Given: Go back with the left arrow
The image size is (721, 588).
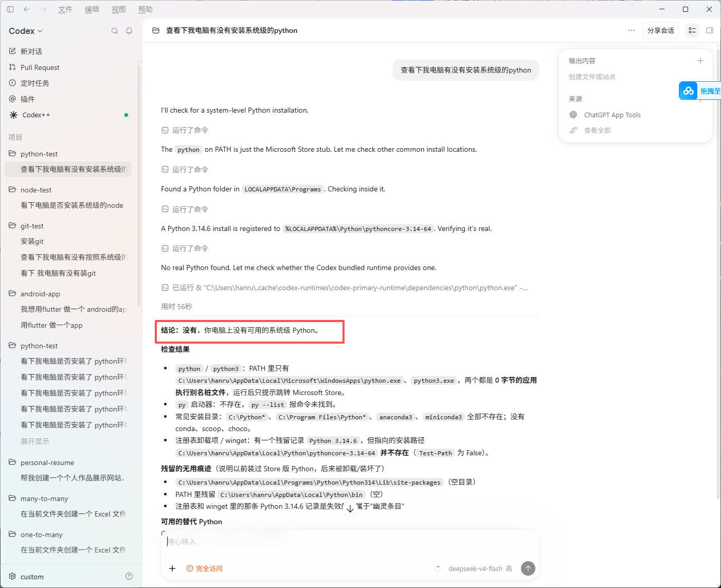Looking at the screenshot, I should click(27, 9).
